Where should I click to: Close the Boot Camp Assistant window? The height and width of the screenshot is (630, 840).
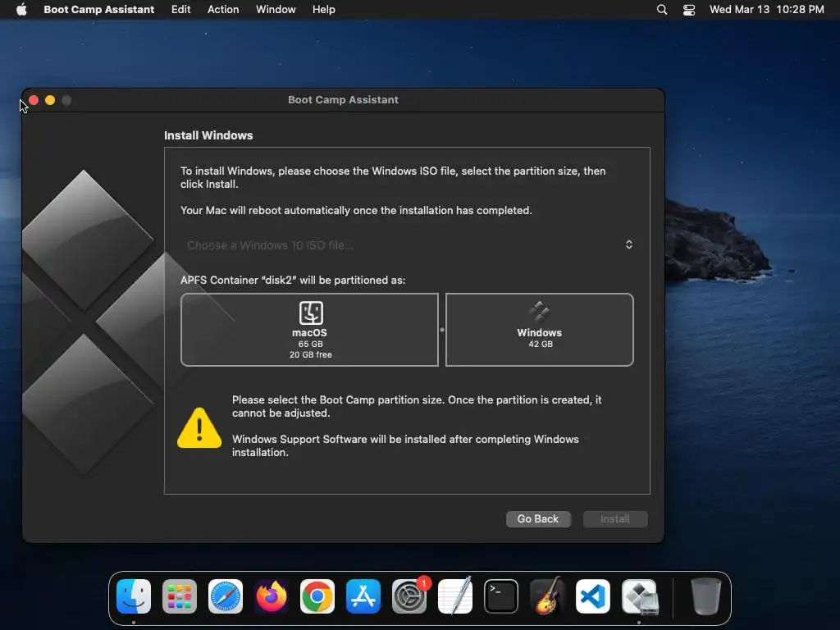coord(33,100)
